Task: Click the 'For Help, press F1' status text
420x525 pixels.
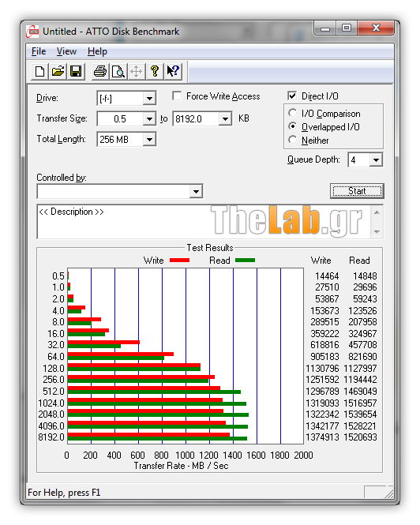Action: click(64, 493)
